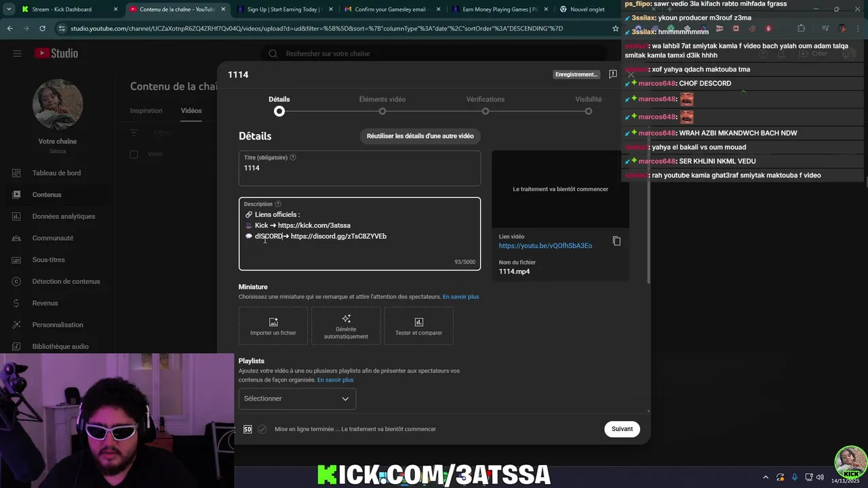Click Importer un fichier thumbnail option
The width and height of the screenshot is (868, 488).
coord(273,326)
